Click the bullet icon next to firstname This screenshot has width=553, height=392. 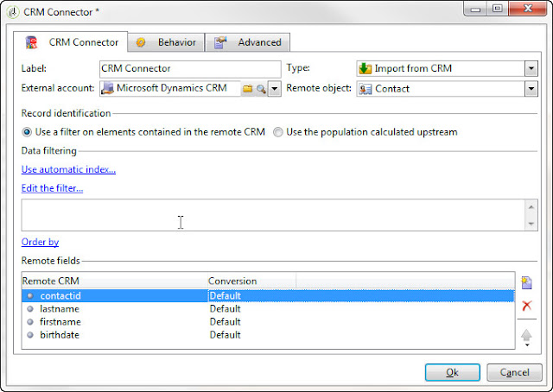[30, 321]
